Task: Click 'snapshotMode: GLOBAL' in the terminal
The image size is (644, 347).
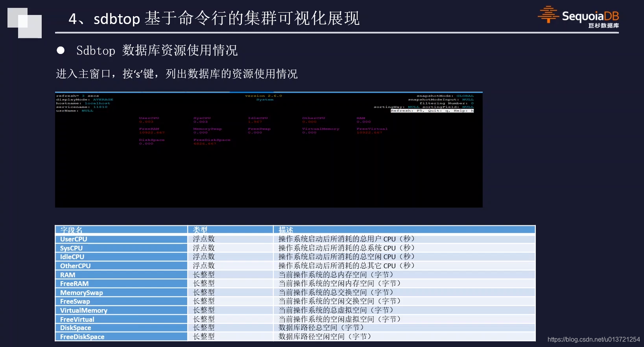Action: tap(445, 96)
